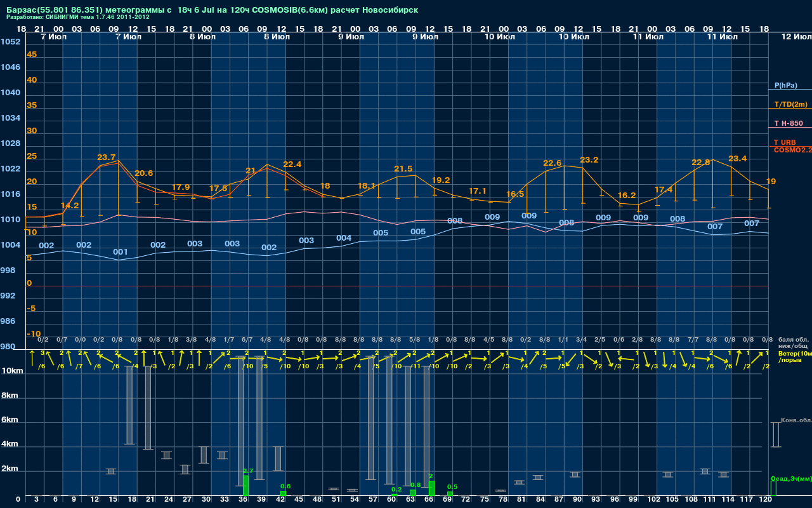
Task: Click the COSMO2.2 legend text
Action: (792, 150)
